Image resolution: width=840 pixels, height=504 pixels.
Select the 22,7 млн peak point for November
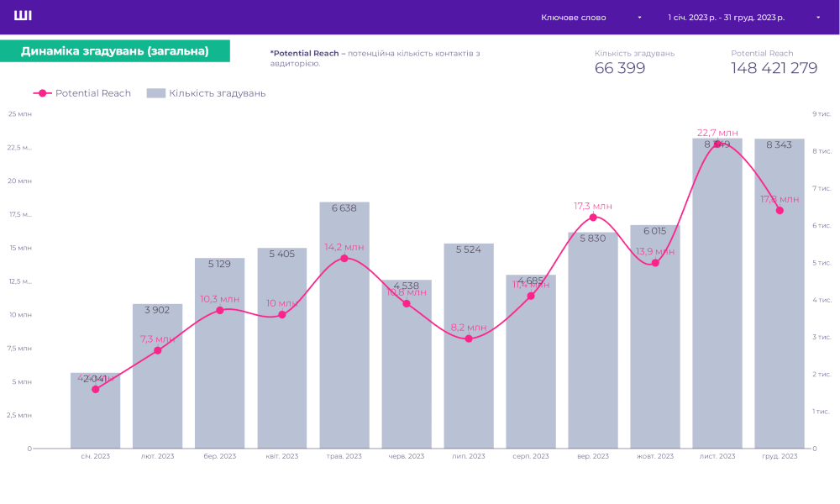717,145
